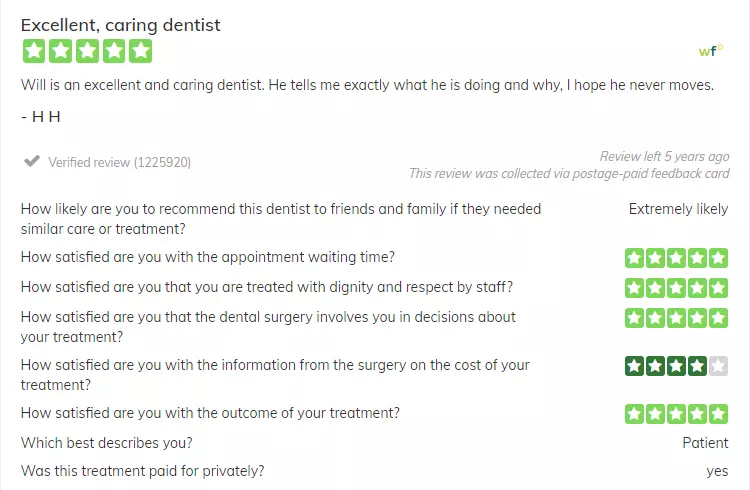Click the review body text about Will
This screenshot has height=490, width=750.
pyautogui.click(x=367, y=85)
